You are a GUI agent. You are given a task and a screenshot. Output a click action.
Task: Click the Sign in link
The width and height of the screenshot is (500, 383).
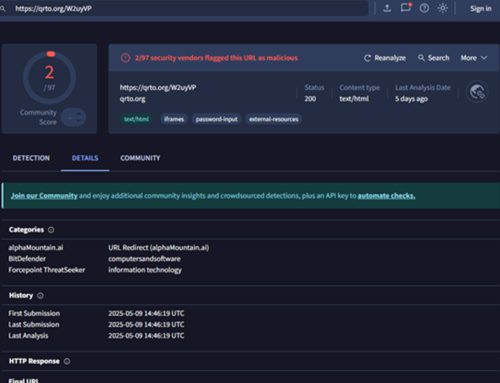click(x=481, y=8)
